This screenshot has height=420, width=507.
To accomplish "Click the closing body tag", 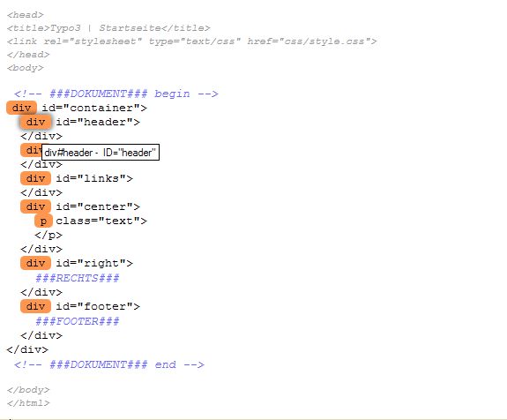I will click(28, 390).
